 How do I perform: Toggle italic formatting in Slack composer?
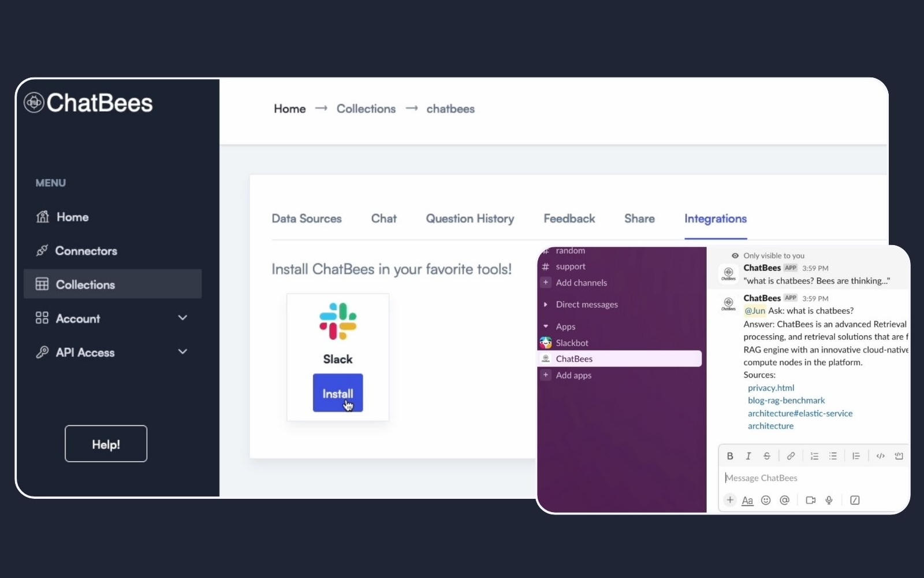coord(748,456)
